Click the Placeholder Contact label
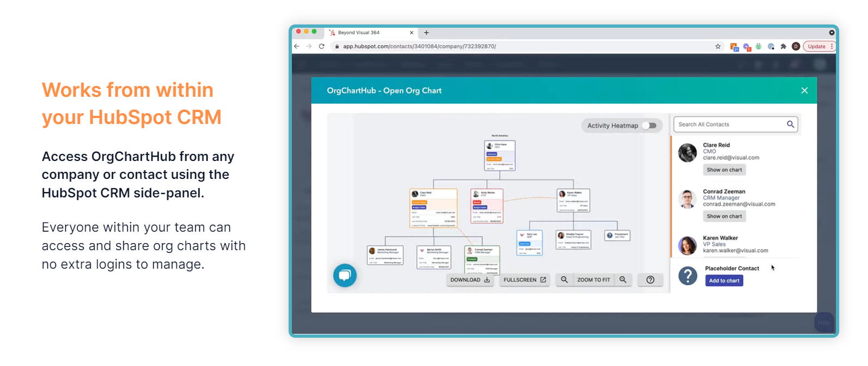The width and height of the screenshot is (868, 366). coord(732,268)
